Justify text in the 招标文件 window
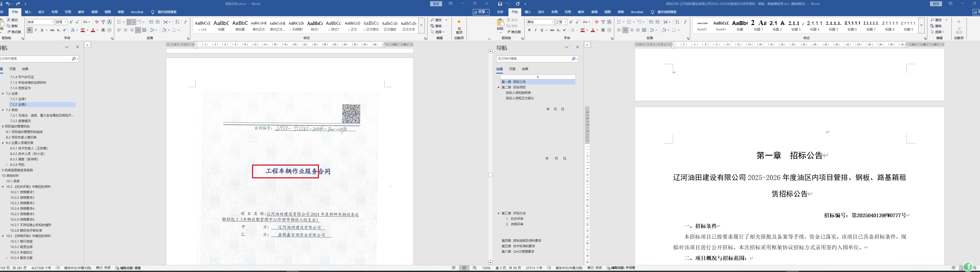Viewport: 980px width, 272px height. [638, 30]
